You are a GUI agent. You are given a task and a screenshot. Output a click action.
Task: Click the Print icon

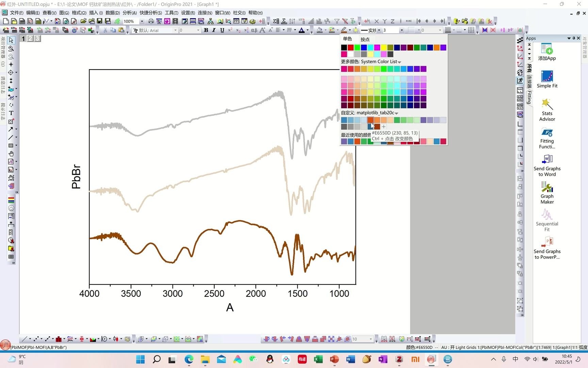[151, 21]
